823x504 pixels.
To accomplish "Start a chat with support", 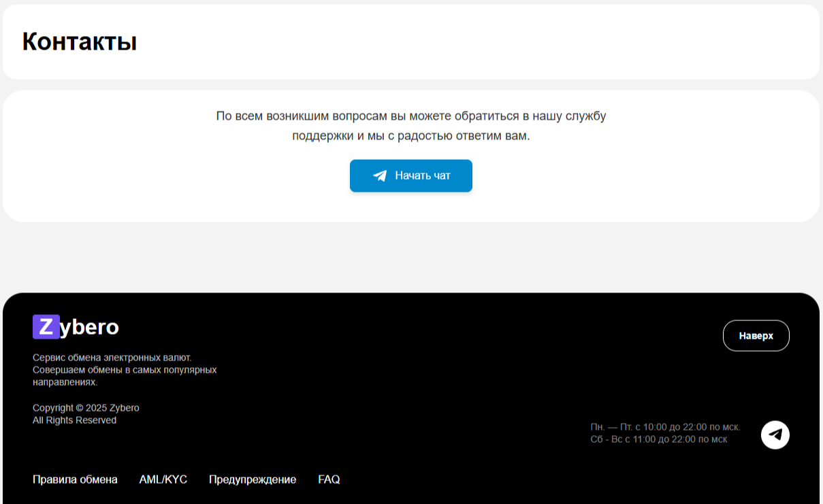I will [x=411, y=175].
